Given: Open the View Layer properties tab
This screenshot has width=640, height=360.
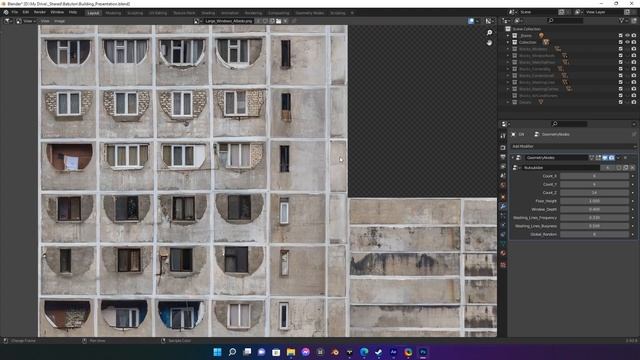Looking at the screenshot, I should [x=503, y=166].
